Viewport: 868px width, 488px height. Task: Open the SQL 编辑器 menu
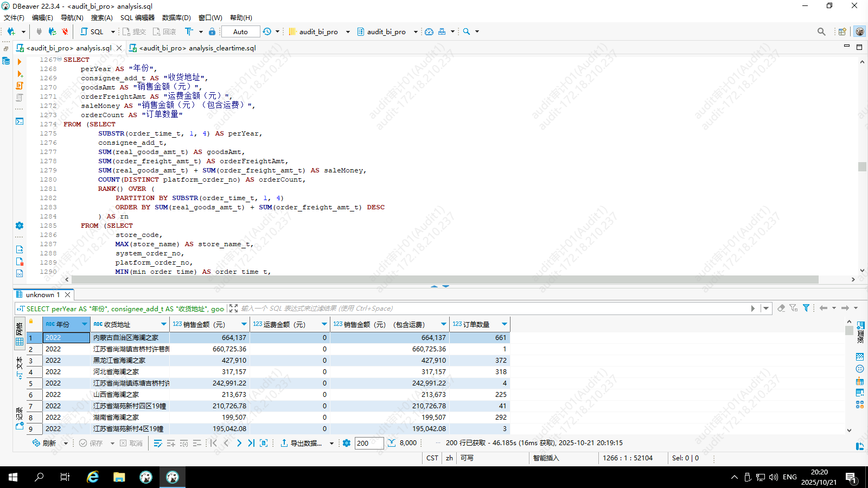[137, 17]
